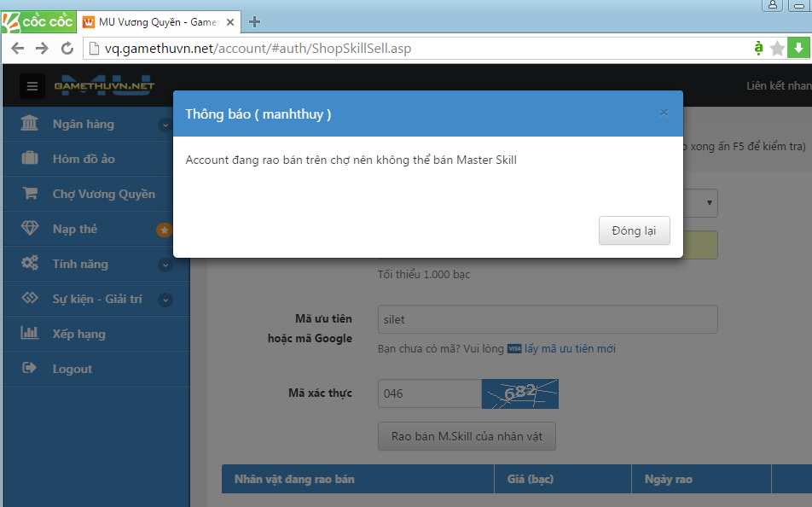
Task: Click the lấy mã ưu tiên mới link
Action: pyautogui.click(x=570, y=348)
